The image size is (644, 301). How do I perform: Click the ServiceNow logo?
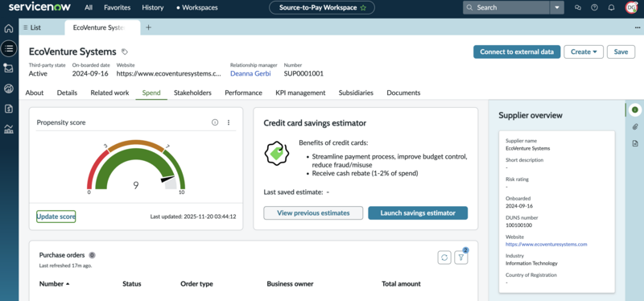(x=39, y=7)
